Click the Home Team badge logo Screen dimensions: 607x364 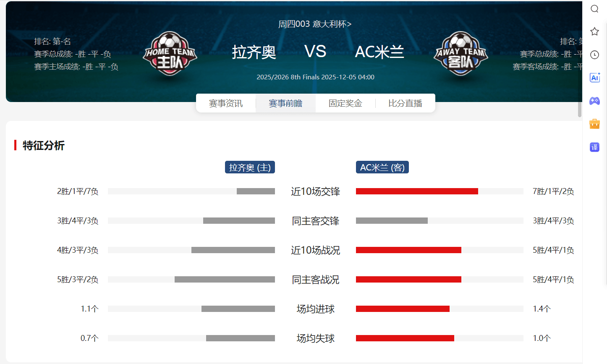click(170, 54)
